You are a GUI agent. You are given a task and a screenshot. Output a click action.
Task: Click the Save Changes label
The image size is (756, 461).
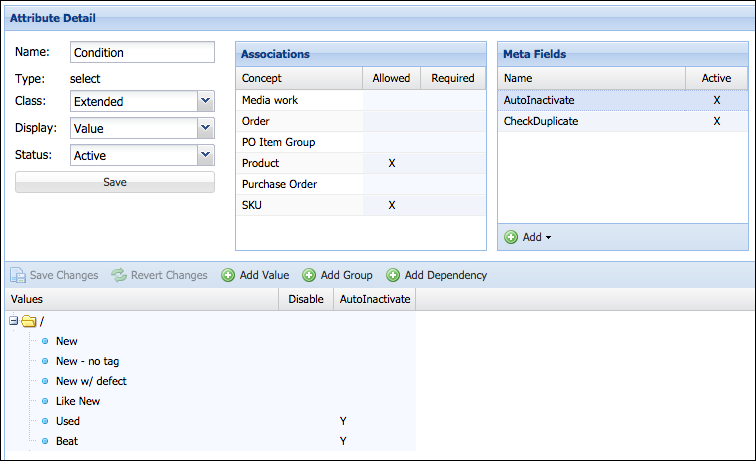pos(64,275)
